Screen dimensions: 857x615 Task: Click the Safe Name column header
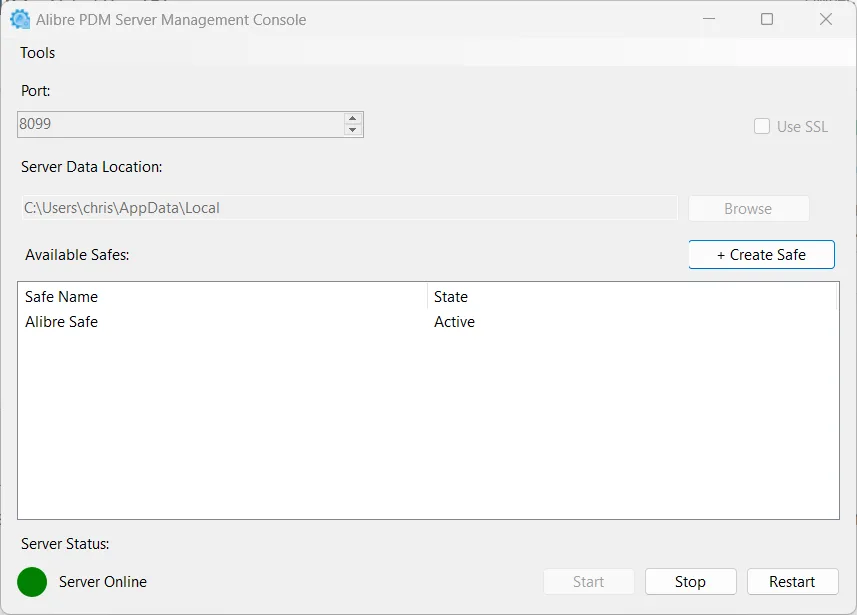[222, 296]
